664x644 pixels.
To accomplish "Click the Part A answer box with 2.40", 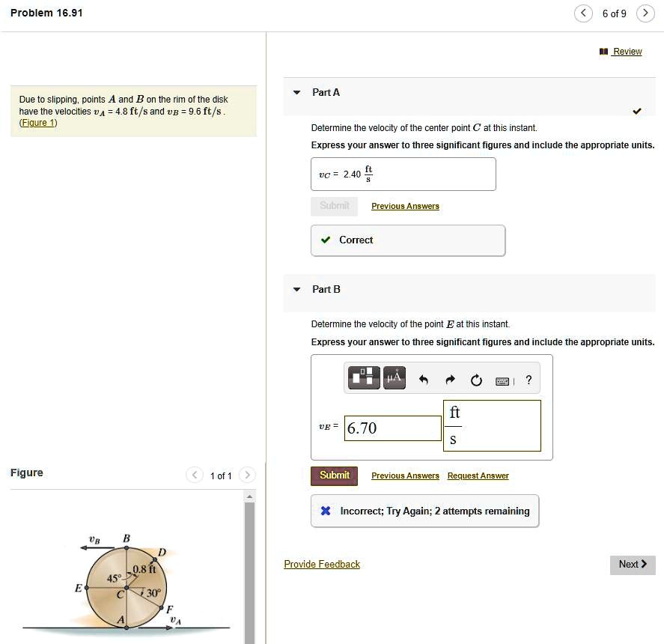I will coord(403,174).
